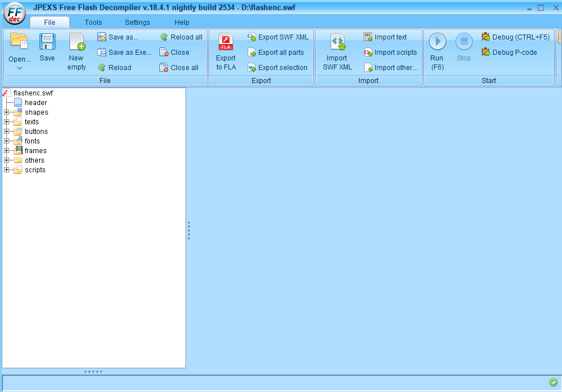Open the Settings ribbon tab
The height and width of the screenshot is (392, 562).
(x=137, y=22)
